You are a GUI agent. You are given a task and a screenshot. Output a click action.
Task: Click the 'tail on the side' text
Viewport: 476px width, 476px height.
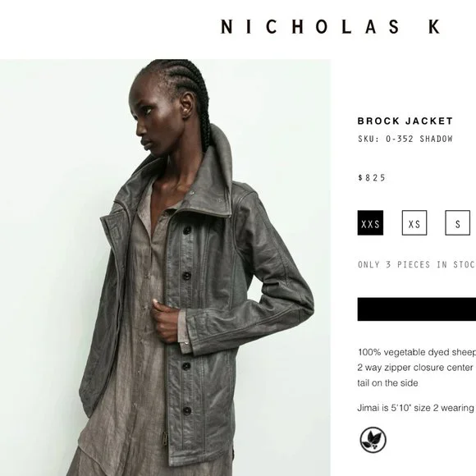click(387, 382)
